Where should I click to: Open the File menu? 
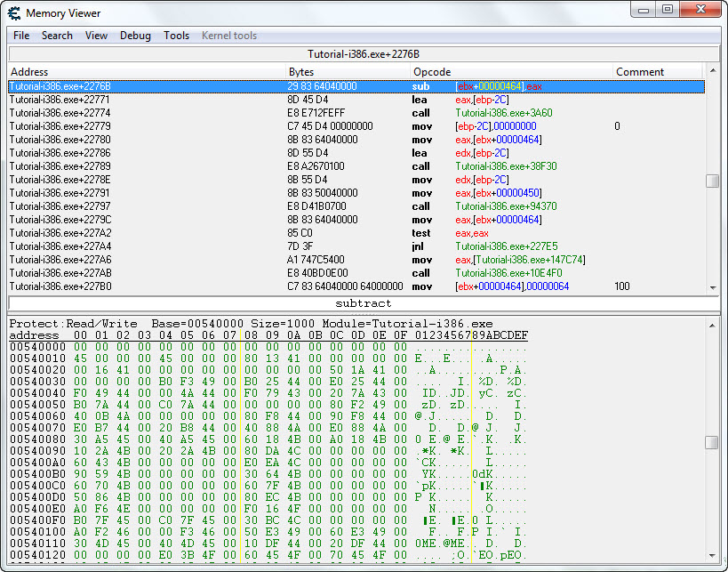coord(21,36)
